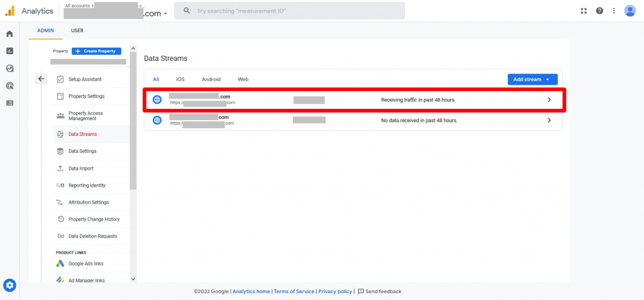644x300 pixels.
Task: Click the user account avatar
Action: click(630, 11)
